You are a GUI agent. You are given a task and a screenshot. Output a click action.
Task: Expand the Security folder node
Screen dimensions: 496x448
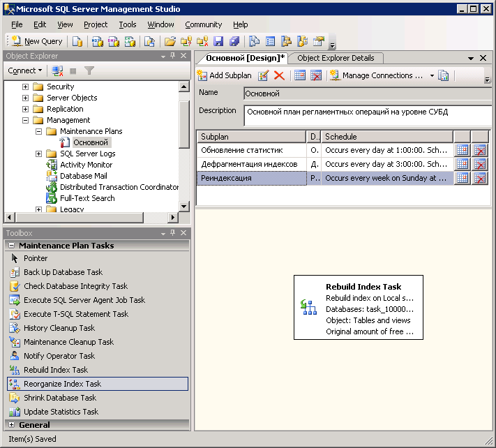click(x=26, y=87)
